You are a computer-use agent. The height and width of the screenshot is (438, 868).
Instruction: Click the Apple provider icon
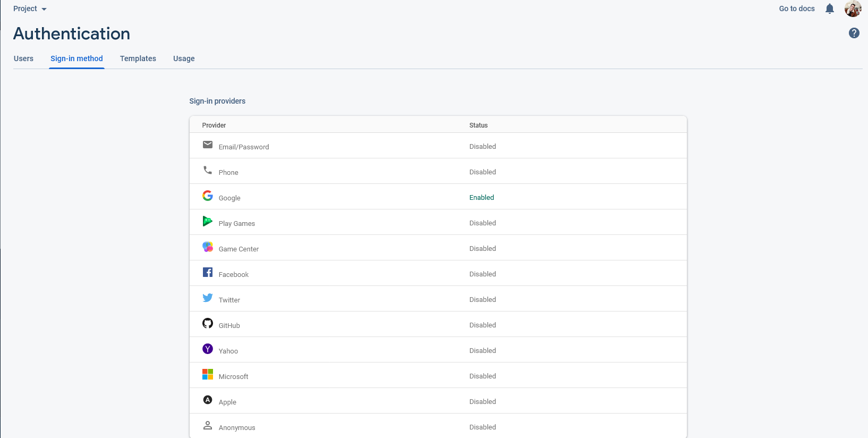[208, 400]
